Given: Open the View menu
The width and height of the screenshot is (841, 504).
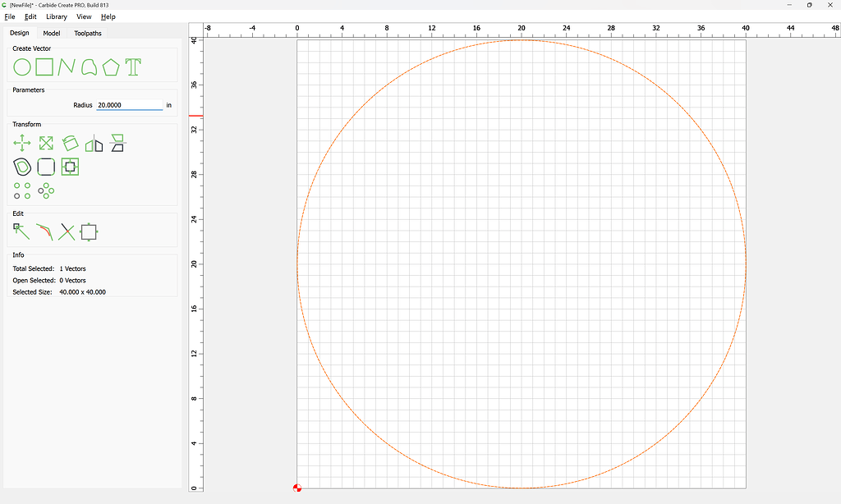Looking at the screenshot, I should 84,16.
